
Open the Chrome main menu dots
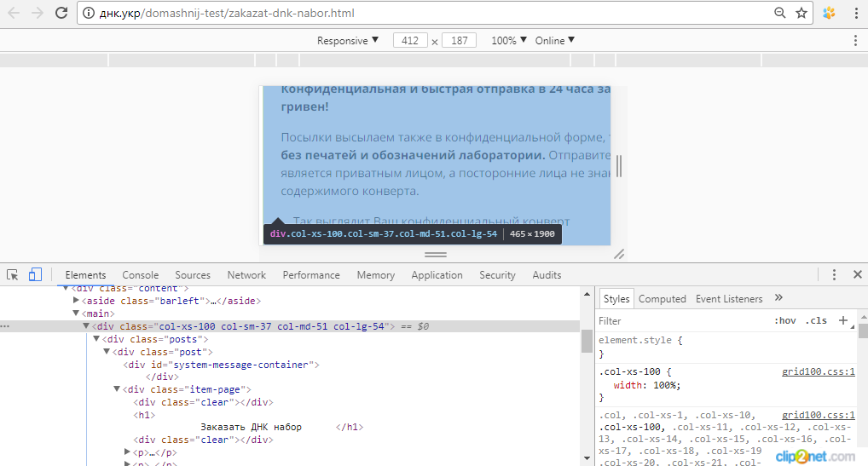tap(856, 13)
